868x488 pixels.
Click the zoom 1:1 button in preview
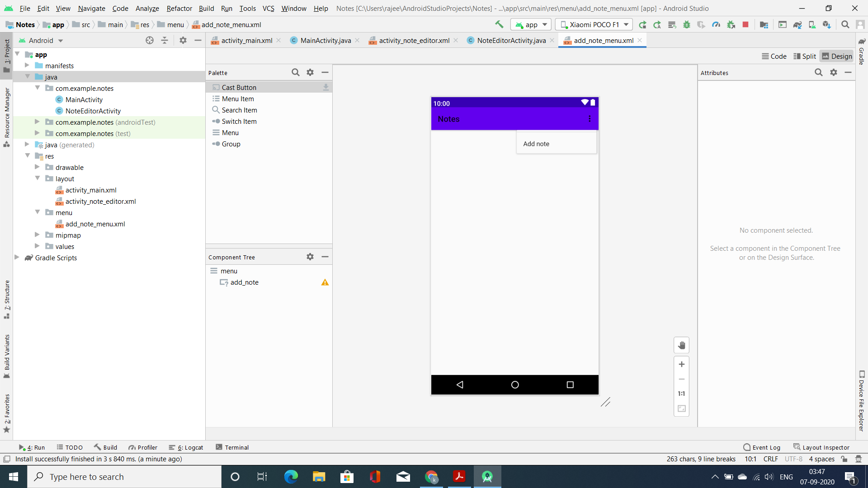682,393
